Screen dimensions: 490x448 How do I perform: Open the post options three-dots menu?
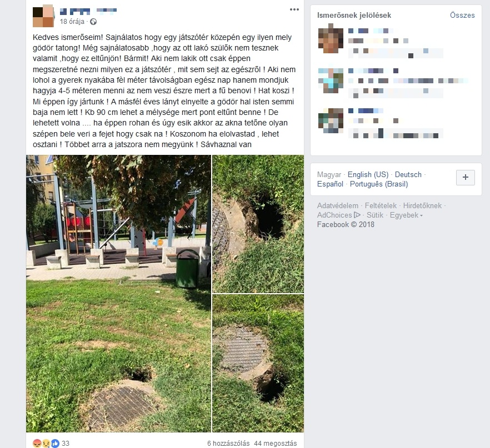click(294, 9)
